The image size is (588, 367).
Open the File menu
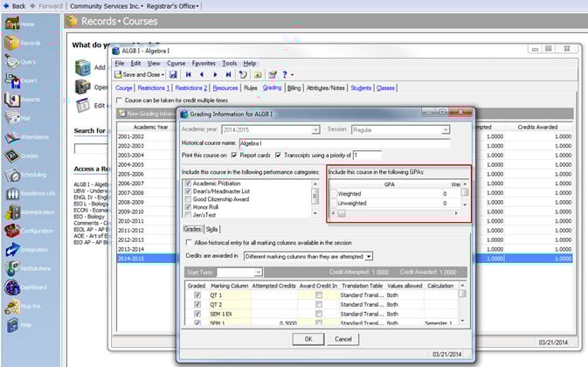point(120,63)
